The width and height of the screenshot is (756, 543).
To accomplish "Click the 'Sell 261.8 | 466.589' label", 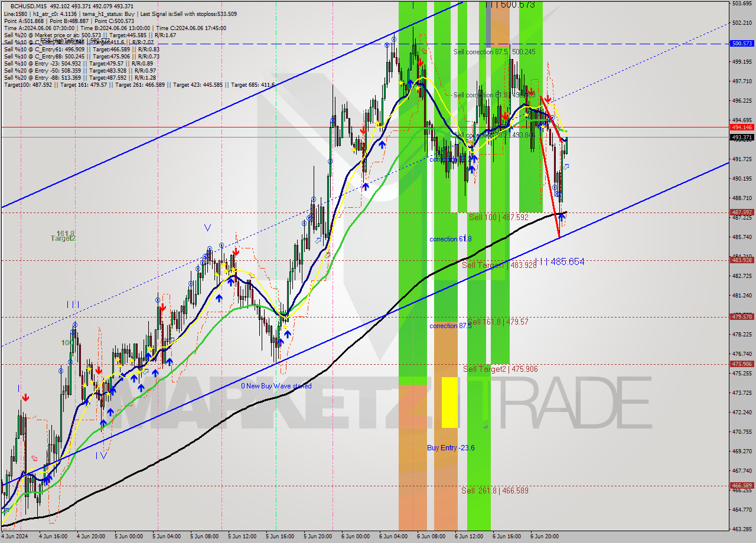I will [x=495, y=490].
